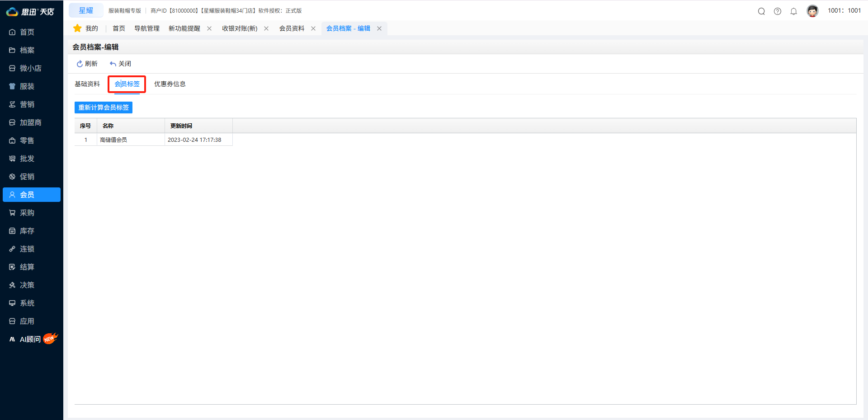This screenshot has width=868, height=420.
Task: Click the 更新时间 column header
Action: [181, 126]
